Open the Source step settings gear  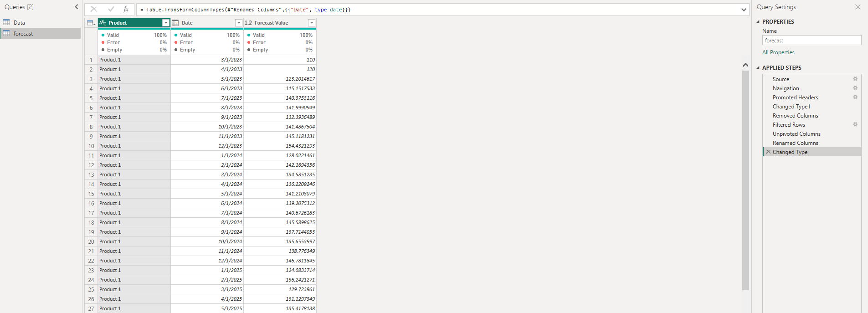pos(855,79)
